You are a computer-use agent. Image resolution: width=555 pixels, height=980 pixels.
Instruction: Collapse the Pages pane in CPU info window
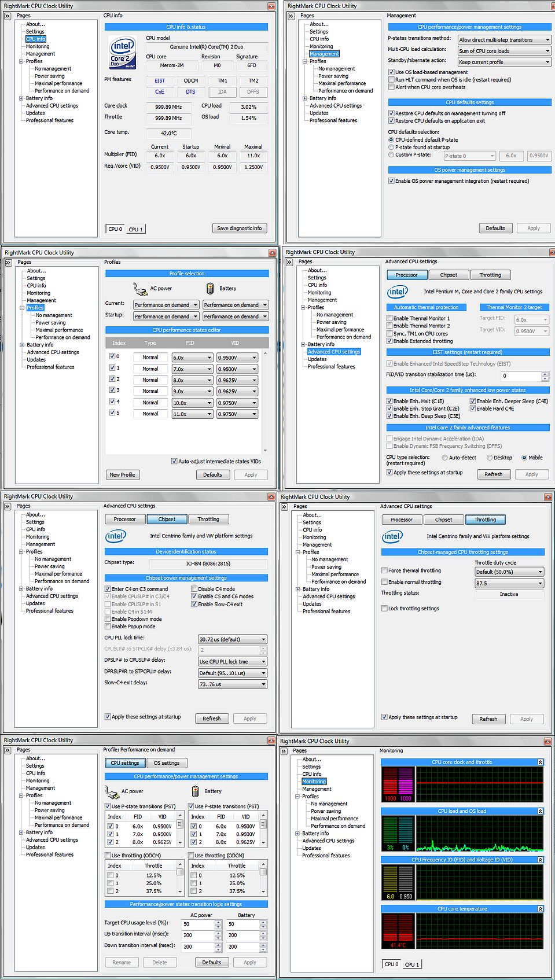coord(8,16)
